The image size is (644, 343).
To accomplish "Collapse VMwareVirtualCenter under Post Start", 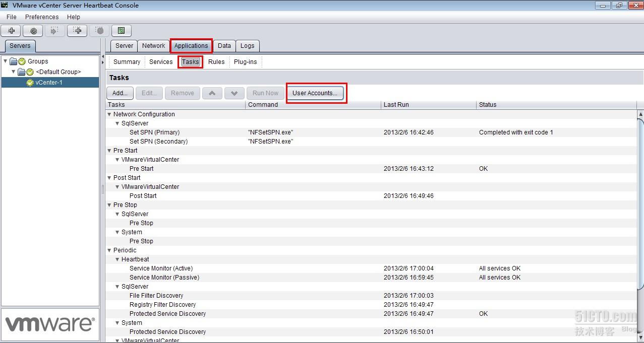I will pos(118,187).
